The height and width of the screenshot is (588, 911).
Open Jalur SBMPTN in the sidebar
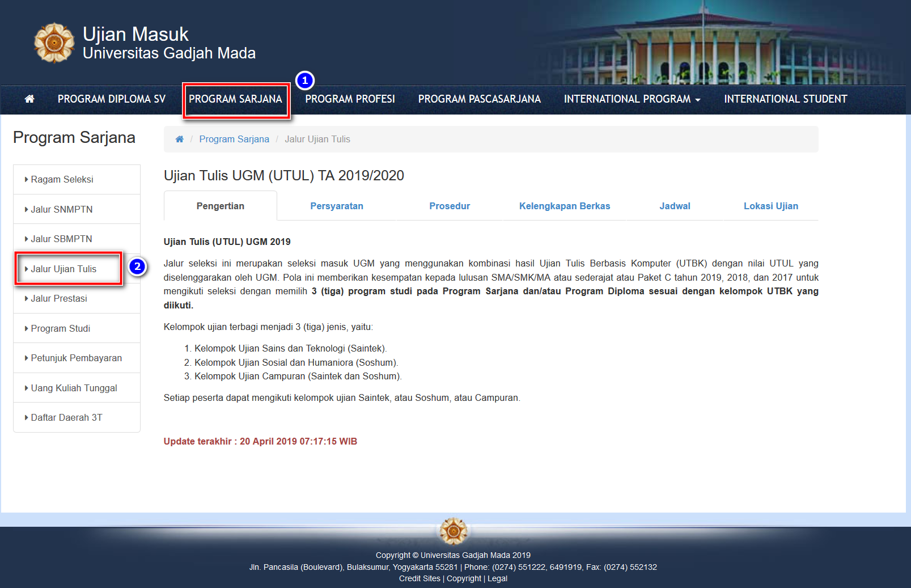point(77,239)
